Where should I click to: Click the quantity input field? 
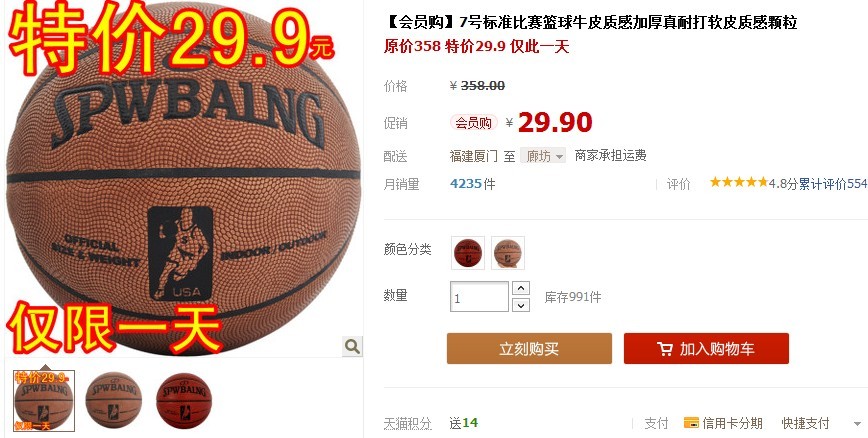479,297
